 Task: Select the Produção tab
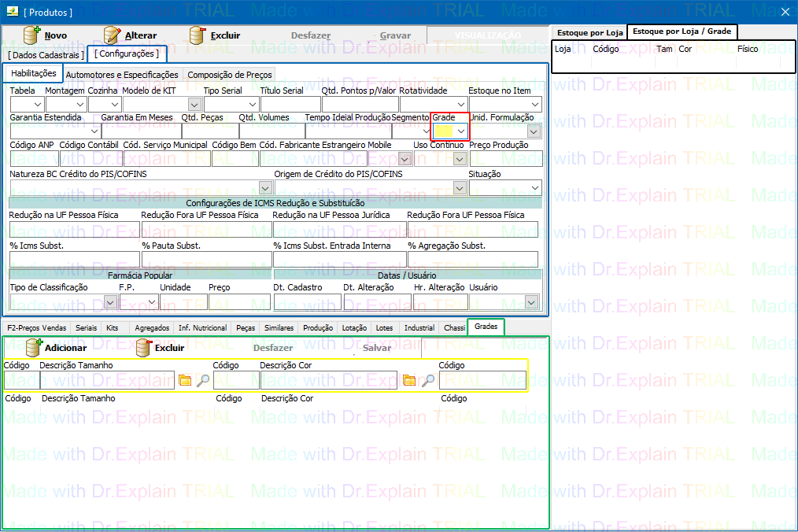pyautogui.click(x=318, y=328)
